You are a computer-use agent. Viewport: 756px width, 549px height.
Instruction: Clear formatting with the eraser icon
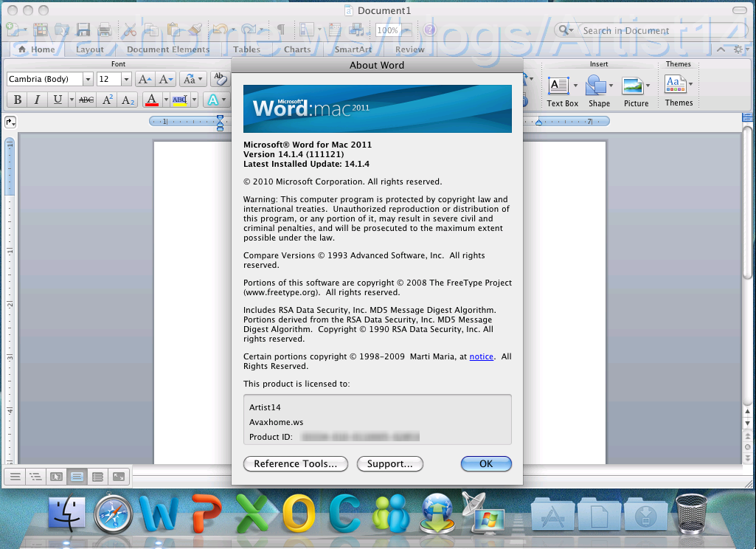(x=221, y=79)
